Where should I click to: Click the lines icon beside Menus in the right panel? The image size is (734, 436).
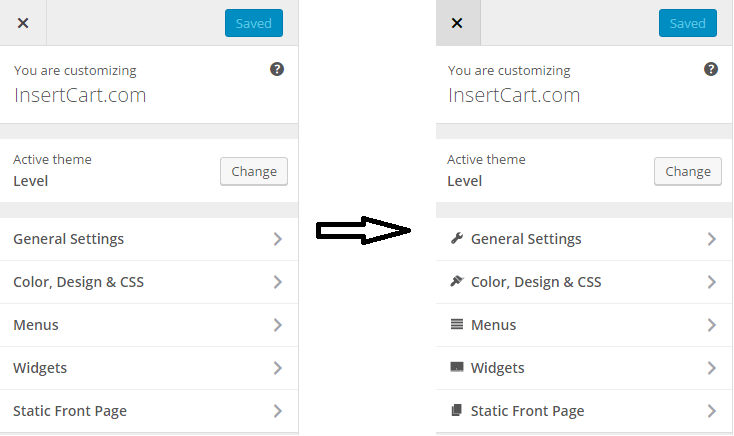[x=457, y=324]
